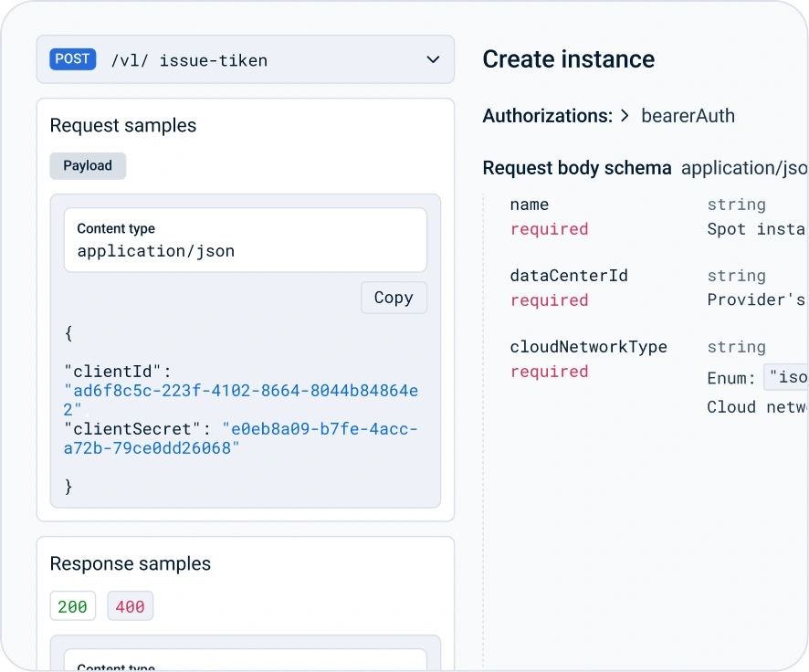Click the clientId value string

point(240,400)
